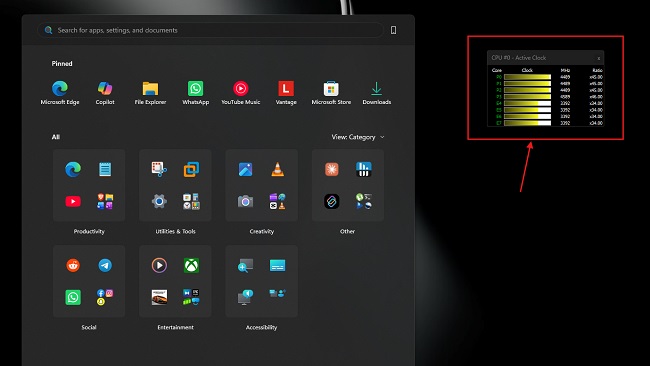Viewport: 650px width, 366px height.
Task: Expand more apps in Utilities & Tools folder
Action: [191, 201]
